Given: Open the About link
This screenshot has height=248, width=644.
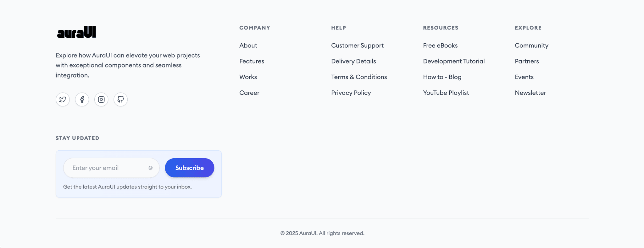Looking at the screenshot, I should pyautogui.click(x=248, y=46).
